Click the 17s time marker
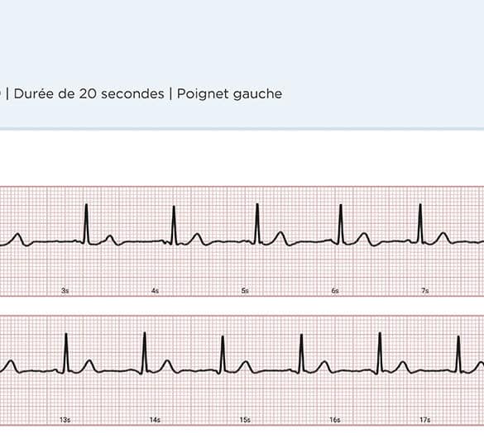 tap(425, 420)
